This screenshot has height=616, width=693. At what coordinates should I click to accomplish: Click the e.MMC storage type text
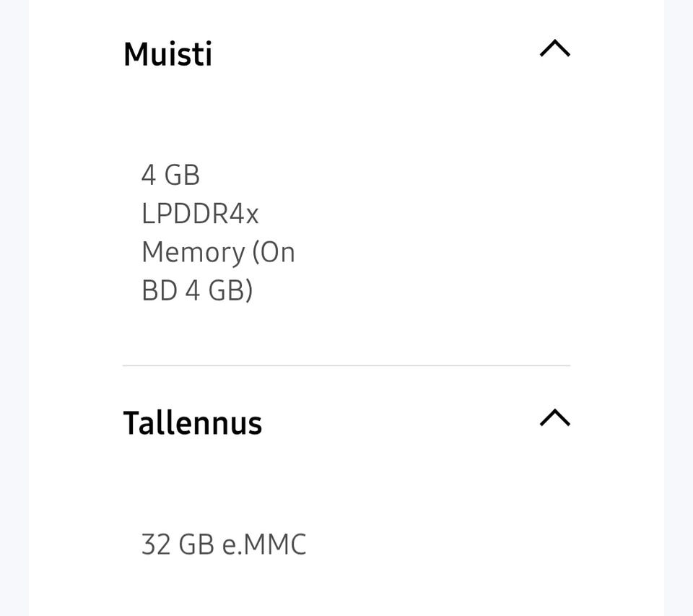264,545
